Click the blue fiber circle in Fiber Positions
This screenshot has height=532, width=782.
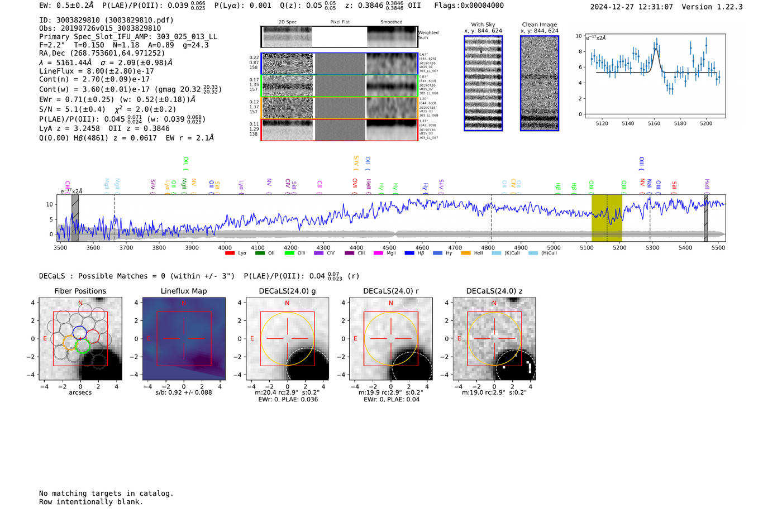click(79, 333)
